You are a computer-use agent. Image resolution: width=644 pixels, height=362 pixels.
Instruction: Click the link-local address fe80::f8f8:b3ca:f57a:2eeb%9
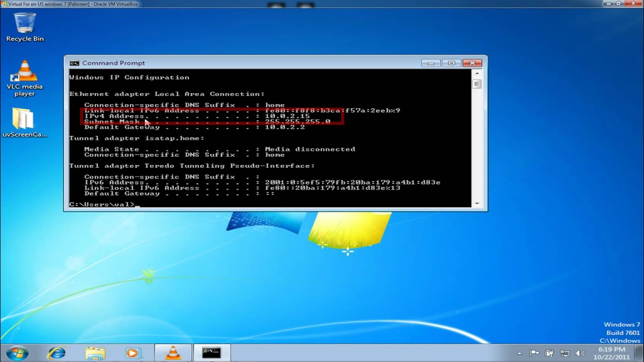tap(333, 111)
